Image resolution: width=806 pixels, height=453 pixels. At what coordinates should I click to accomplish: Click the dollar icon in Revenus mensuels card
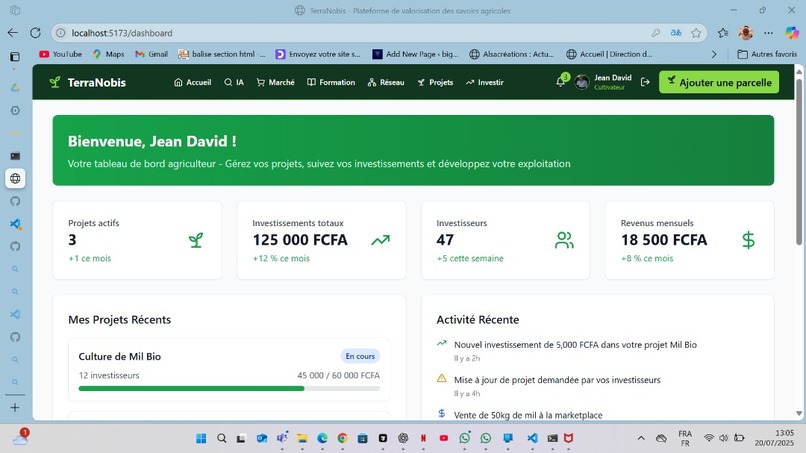748,240
